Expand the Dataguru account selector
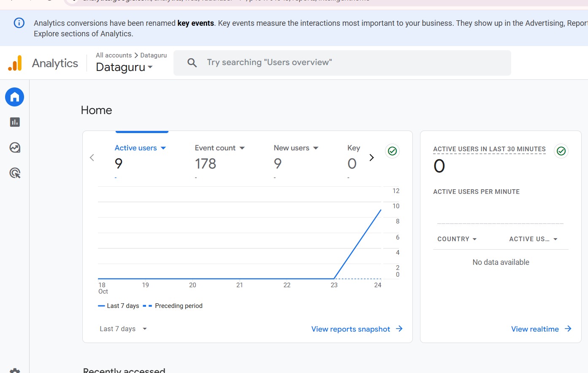The height and width of the screenshot is (373, 588). pyautogui.click(x=124, y=67)
